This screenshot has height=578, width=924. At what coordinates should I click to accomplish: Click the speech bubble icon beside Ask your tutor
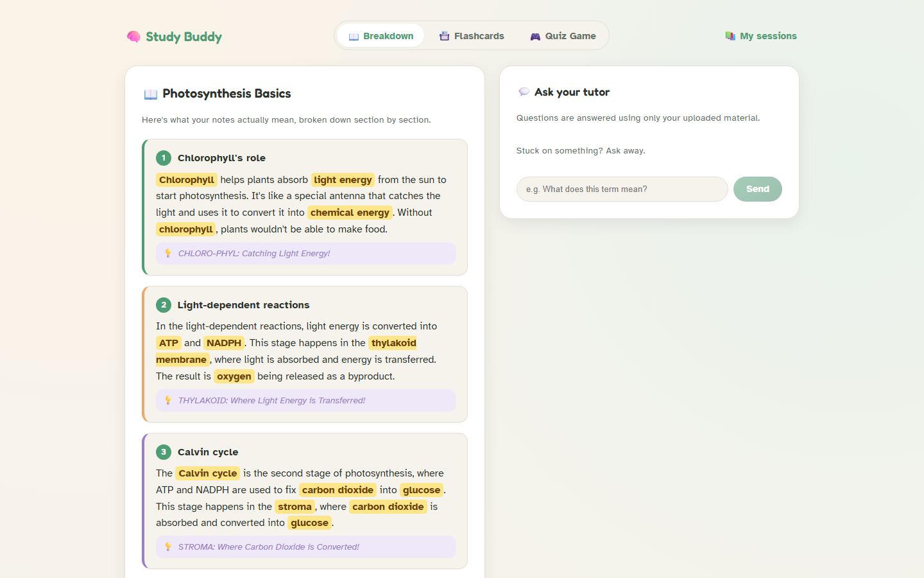click(524, 92)
